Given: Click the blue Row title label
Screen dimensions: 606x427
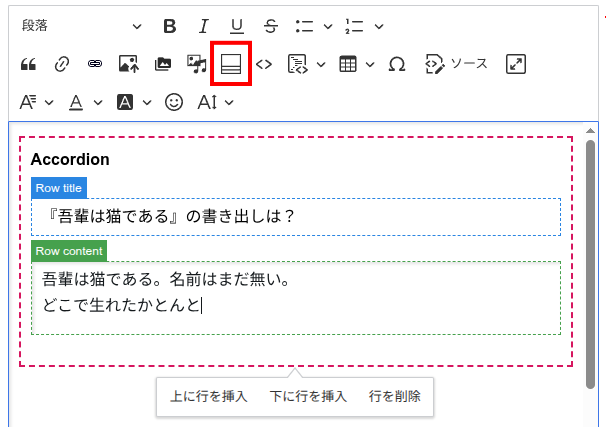Looking at the screenshot, I should point(59,188).
